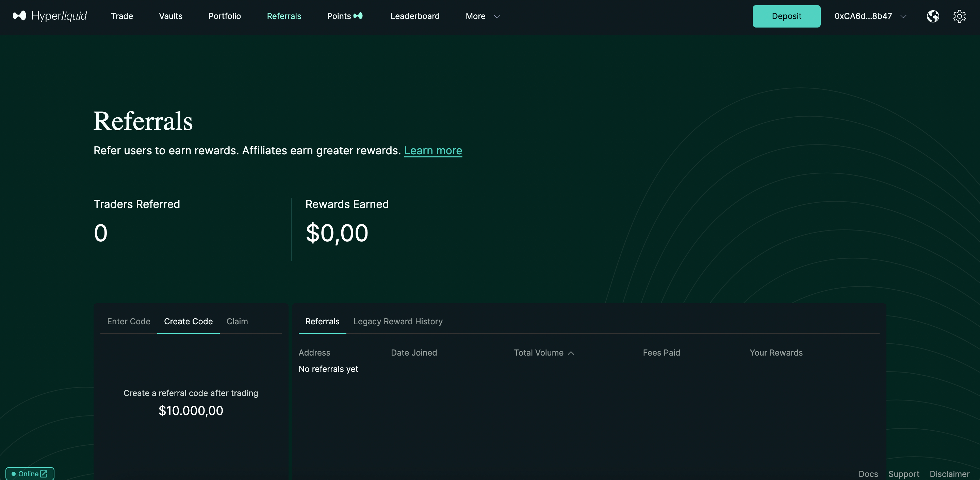Expand wallet address 0xCA6d...8b47 dropdown

coord(903,16)
